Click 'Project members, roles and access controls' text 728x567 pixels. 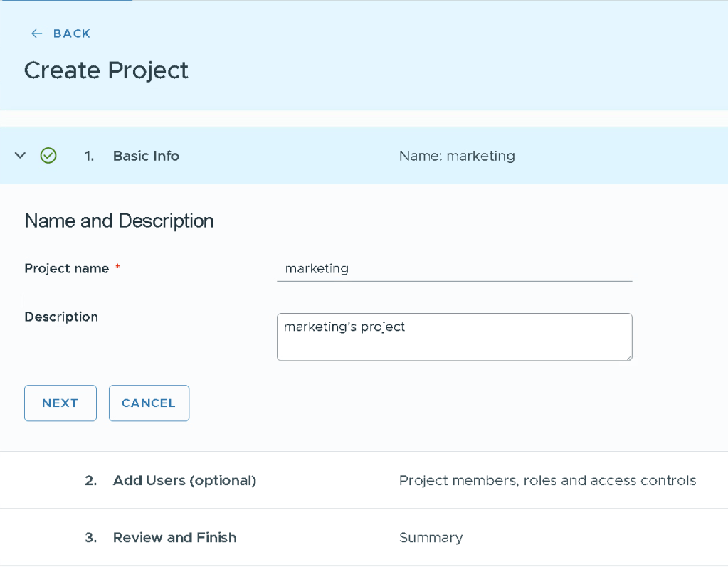click(x=547, y=480)
